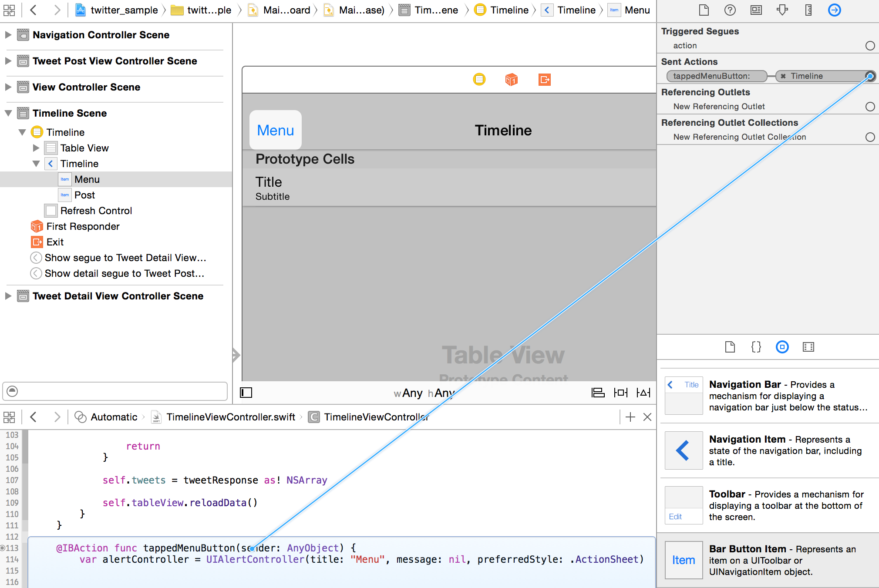Click the action triggered segue circle

870,46
